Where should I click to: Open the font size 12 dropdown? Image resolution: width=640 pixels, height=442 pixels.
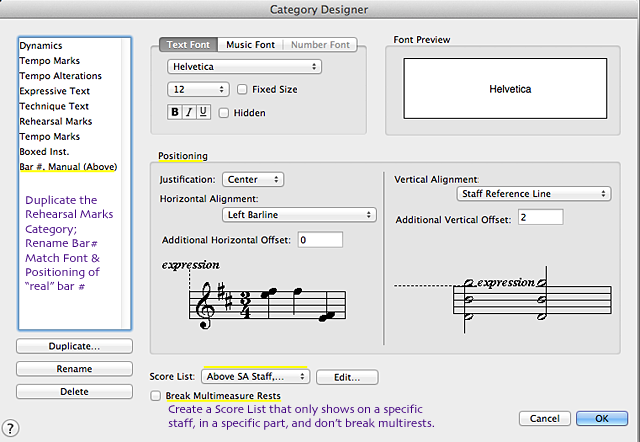[x=197, y=89]
